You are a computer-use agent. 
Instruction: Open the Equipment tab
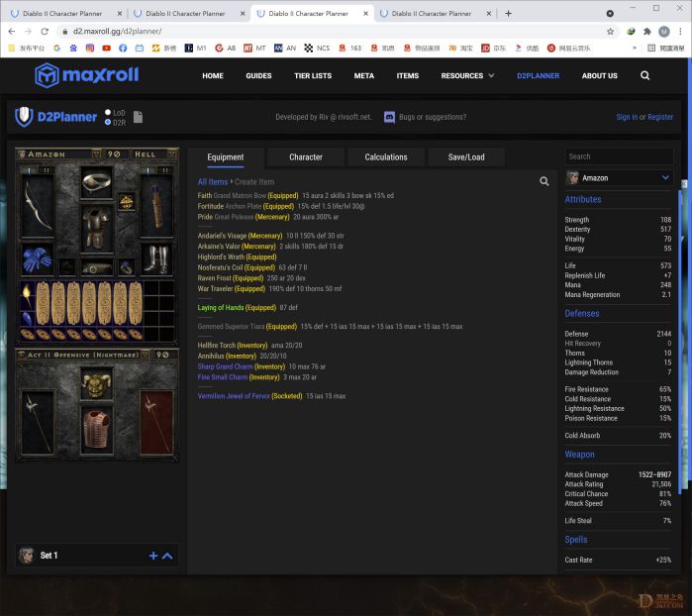click(226, 157)
